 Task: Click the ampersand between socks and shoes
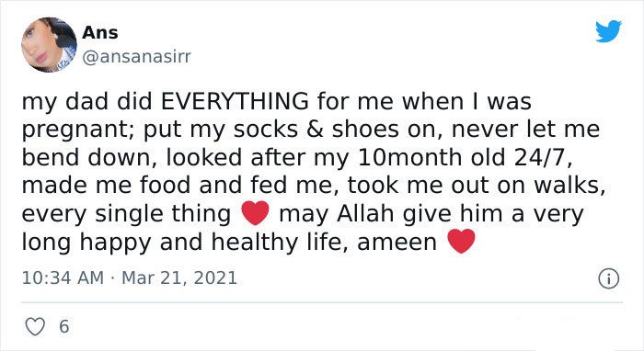point(315,130)
